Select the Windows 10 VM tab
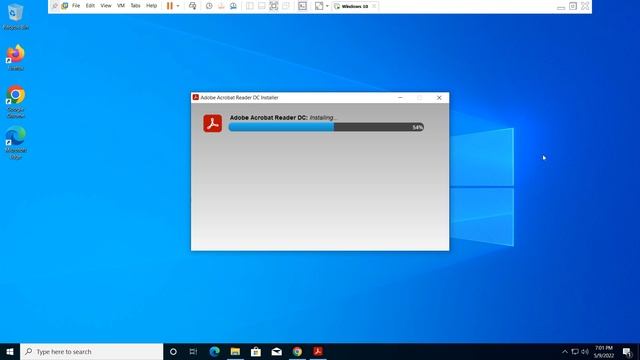Image resolution: width=640 pixels, height=360 pixels. pos(355,6)
